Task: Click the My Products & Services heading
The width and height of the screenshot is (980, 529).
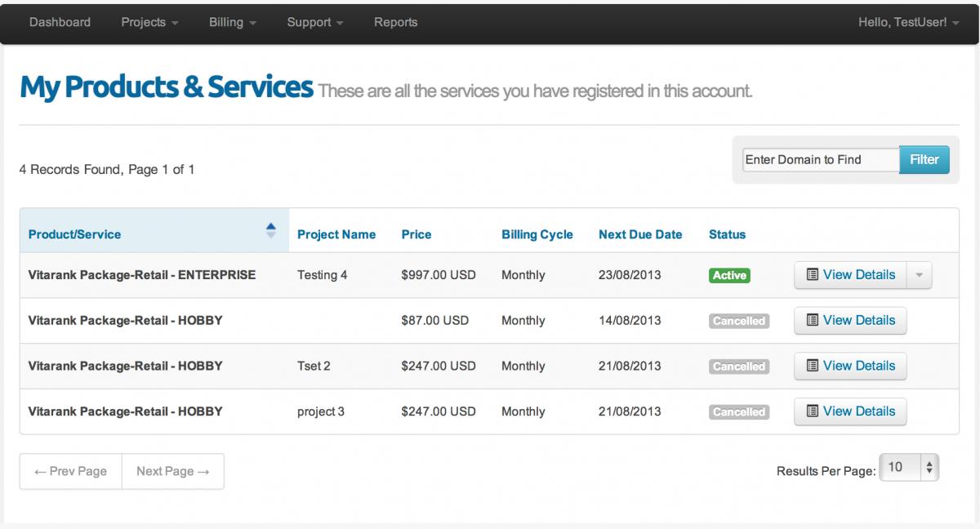Action: pyautogui.click(x=167, y=87)
